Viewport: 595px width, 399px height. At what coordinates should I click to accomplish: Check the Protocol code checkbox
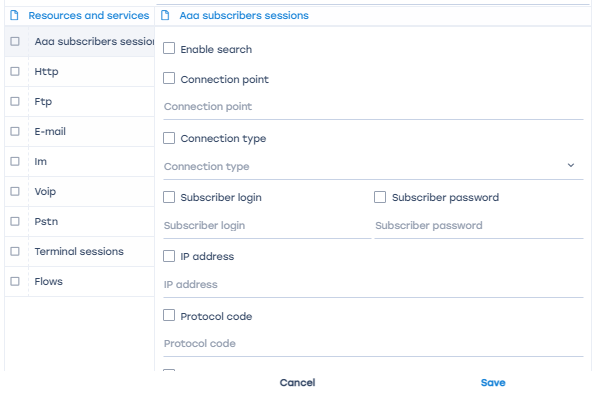coord(169,315)
